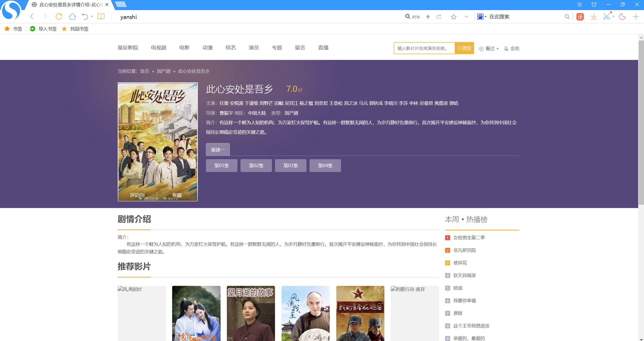644x341 pixels.
Task: Expand the address bar dropdown chevron
Action: click(x=466, y=17)
